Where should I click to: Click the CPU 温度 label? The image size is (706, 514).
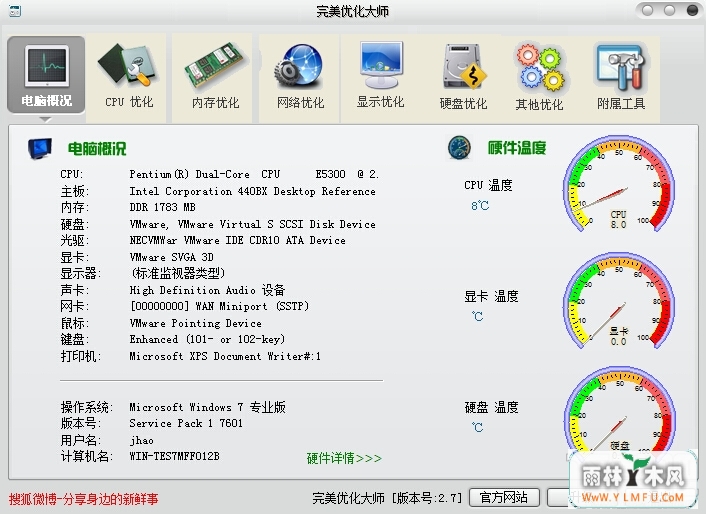click(489, 185)
